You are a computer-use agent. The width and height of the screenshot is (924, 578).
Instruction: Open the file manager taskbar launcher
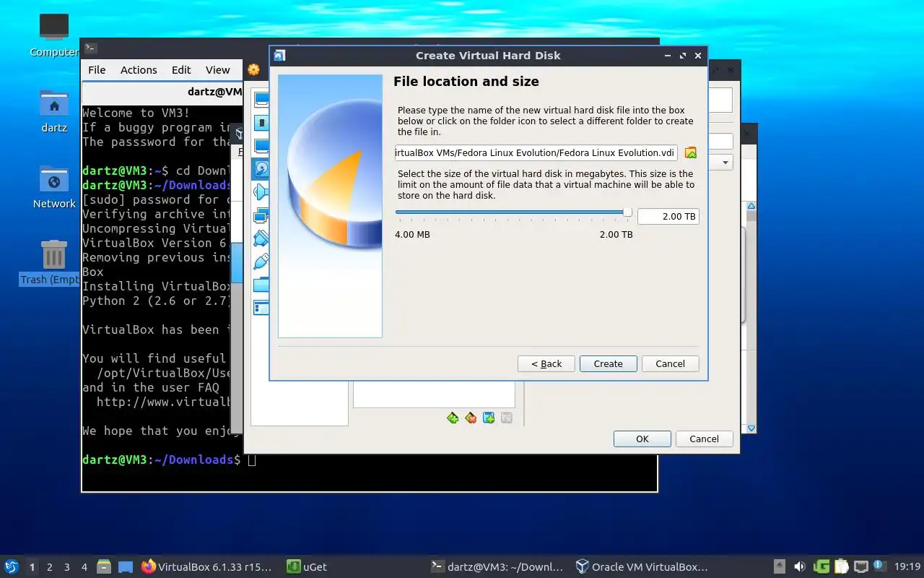[103, 566]
